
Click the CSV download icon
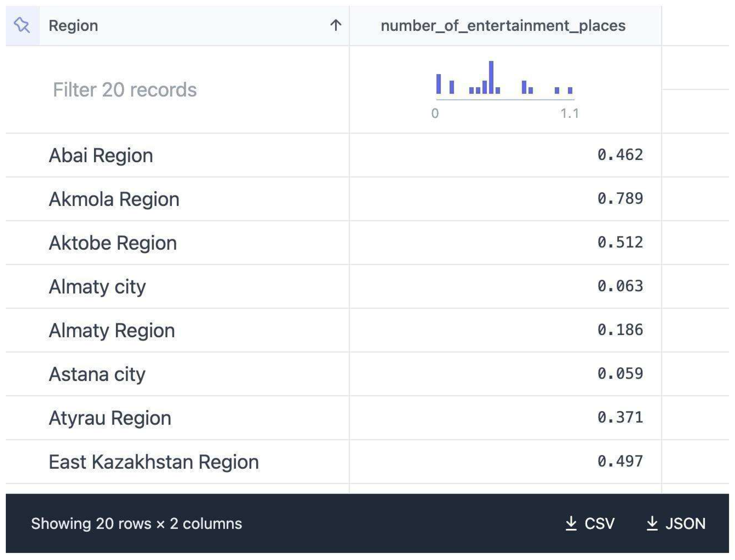pyautogui.click(x=571, y=523)
